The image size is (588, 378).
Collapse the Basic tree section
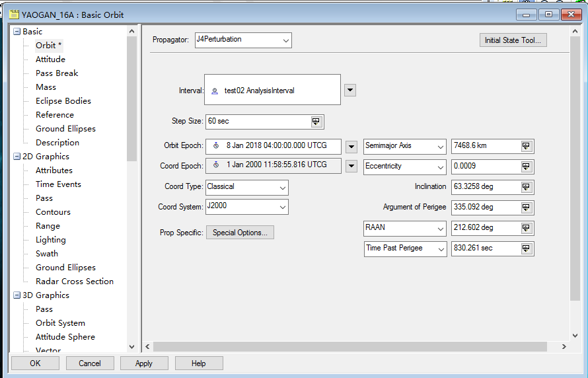(x=17, y=32)
